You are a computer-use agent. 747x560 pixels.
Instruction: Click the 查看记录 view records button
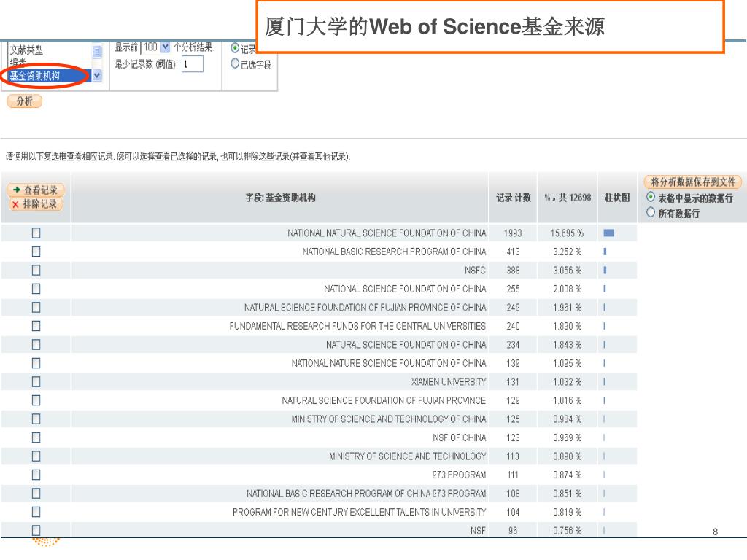pyautogui.click(x=36, y=190)
